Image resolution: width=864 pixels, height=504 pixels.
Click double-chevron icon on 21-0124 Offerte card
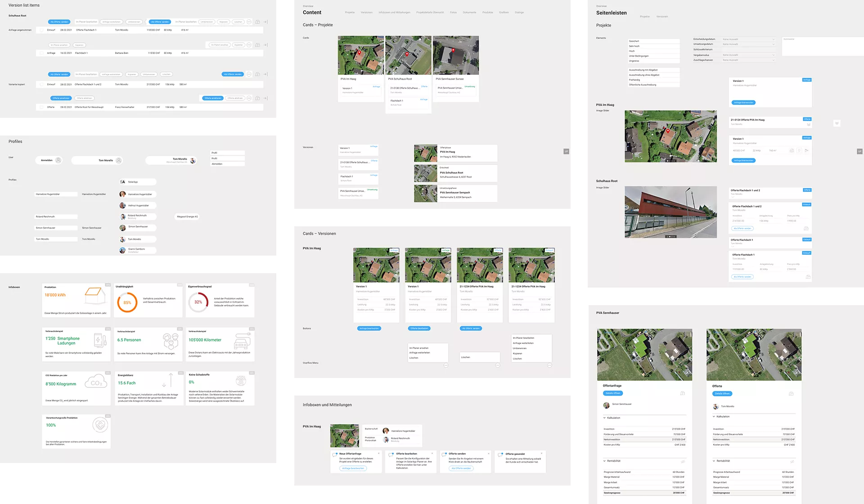click(808, 125)
